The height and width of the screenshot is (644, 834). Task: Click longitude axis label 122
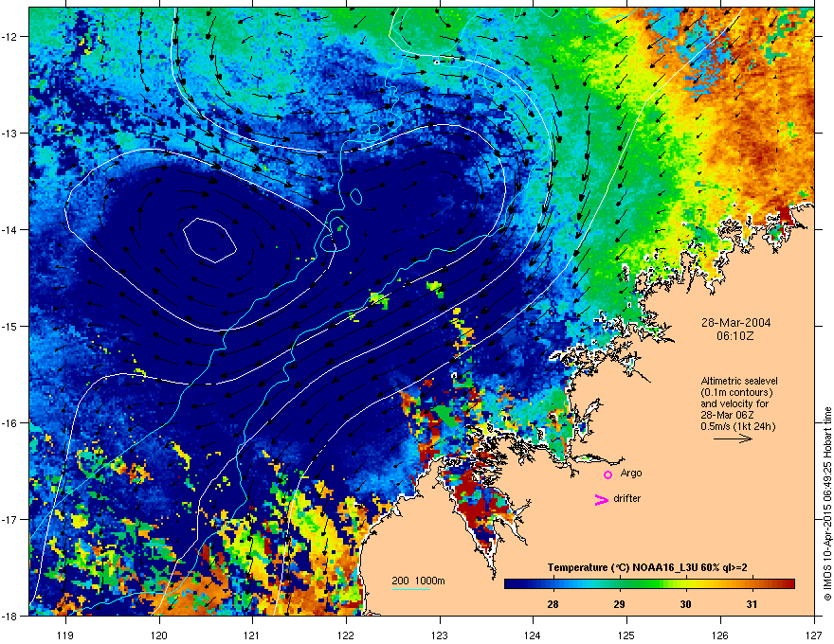click(346, 635)
